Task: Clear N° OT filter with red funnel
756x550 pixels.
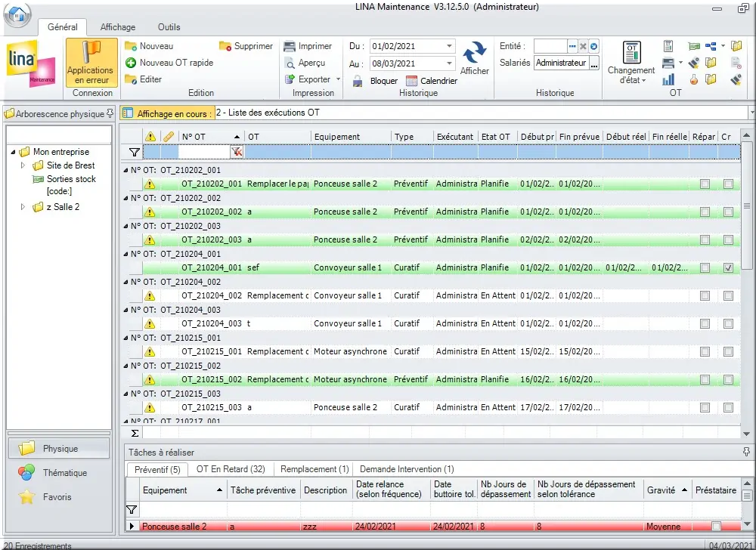Action: (x=237, y=152)
